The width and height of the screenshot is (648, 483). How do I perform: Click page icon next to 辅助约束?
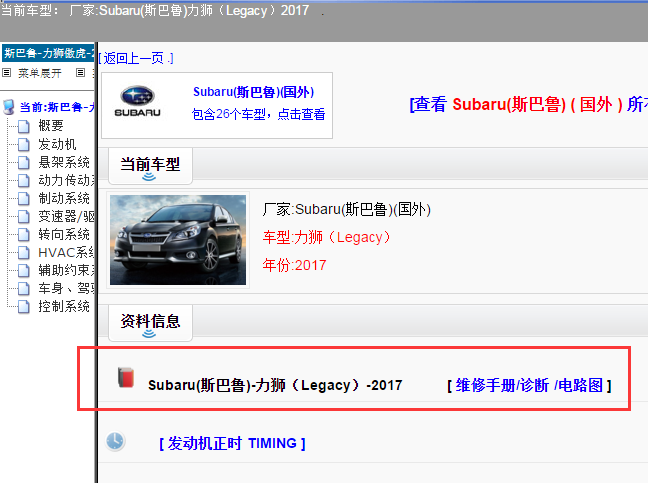tap(24, 271)
